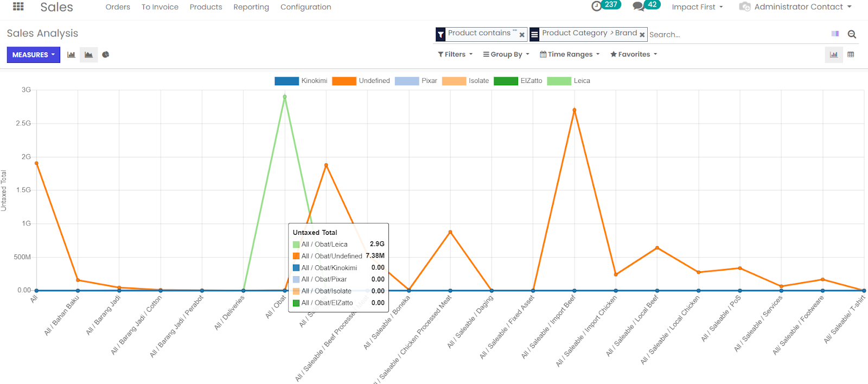Toggle the Leica legend series
Screen dimensions: 868x384
[569, 81]
